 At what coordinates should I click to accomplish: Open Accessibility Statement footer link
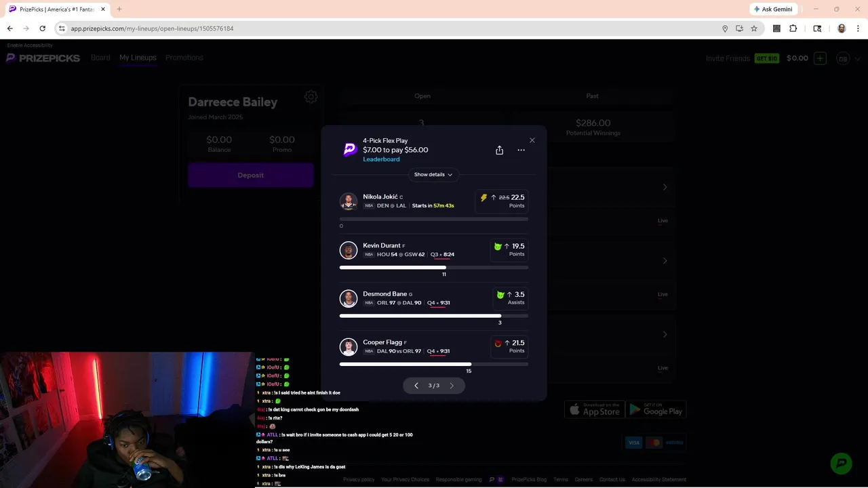(659, 479)
